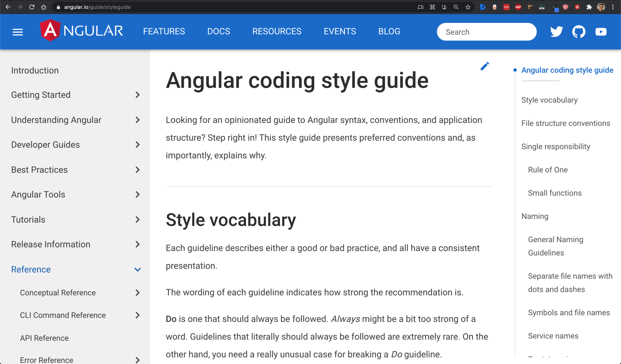Open Angular's Twitter page icon

click(556, 32)
